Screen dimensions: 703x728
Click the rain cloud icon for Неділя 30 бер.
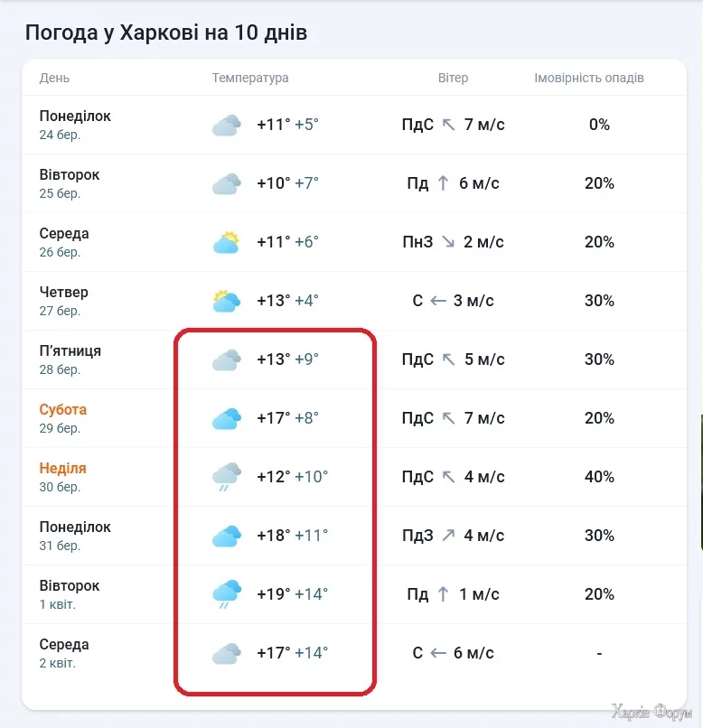coord(226,477)
